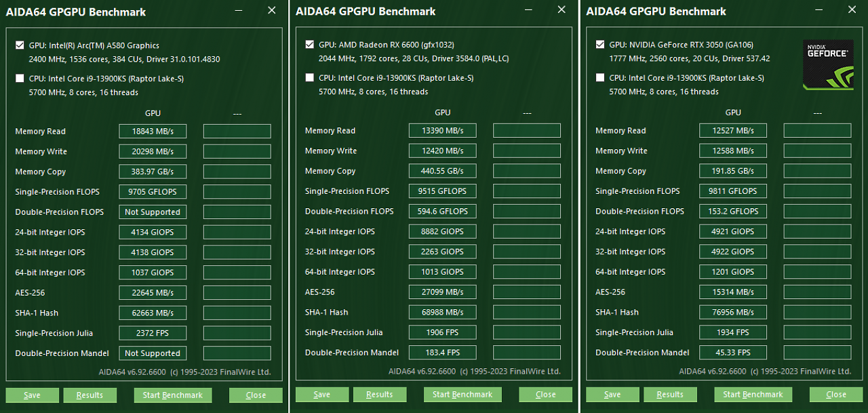Select the 20298 MB/s Memory Write value
The image size is (868, 413).
tap(153, 152)
